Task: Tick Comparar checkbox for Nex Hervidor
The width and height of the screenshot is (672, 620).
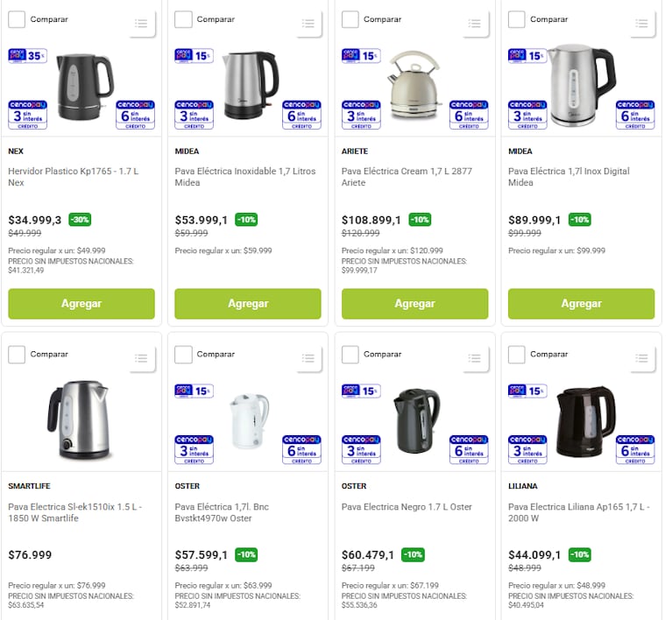Action: 17,19
